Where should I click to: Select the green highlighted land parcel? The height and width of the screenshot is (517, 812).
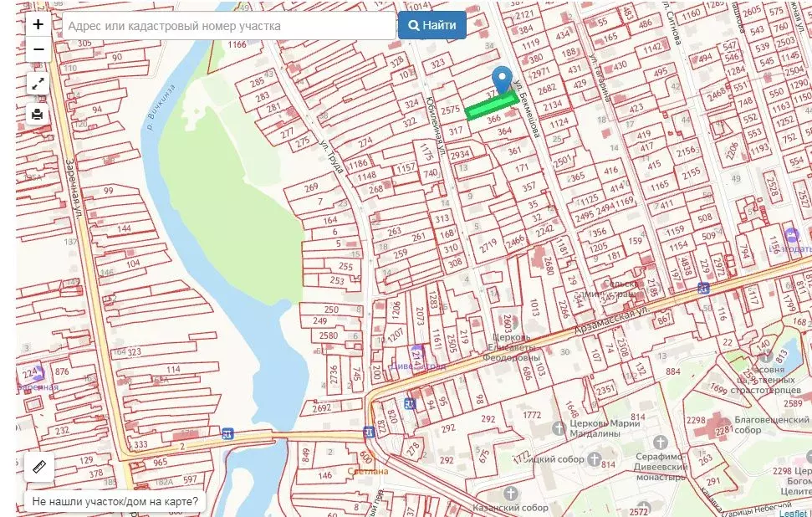pyautogui.click(x=490, y=106)
